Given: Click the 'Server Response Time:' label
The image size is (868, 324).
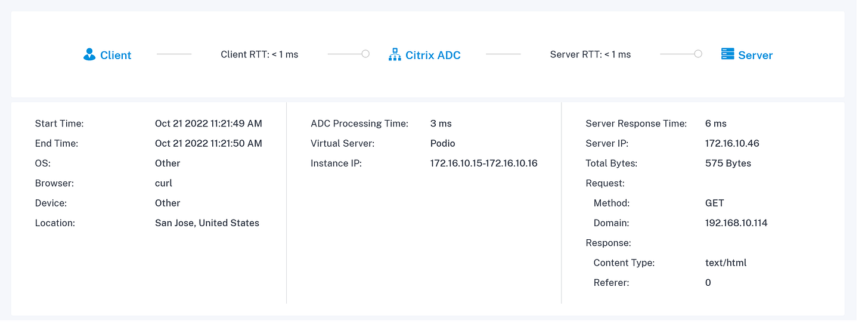Looking at the screenshot, I should click(637, 124).
